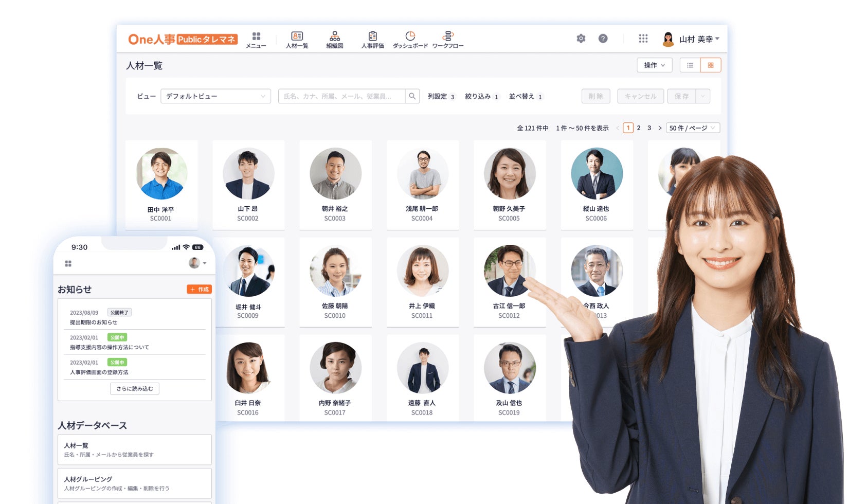Open 遠藤 直人 SC0018 profile card

pyautogui.click(x=423, y=378)
